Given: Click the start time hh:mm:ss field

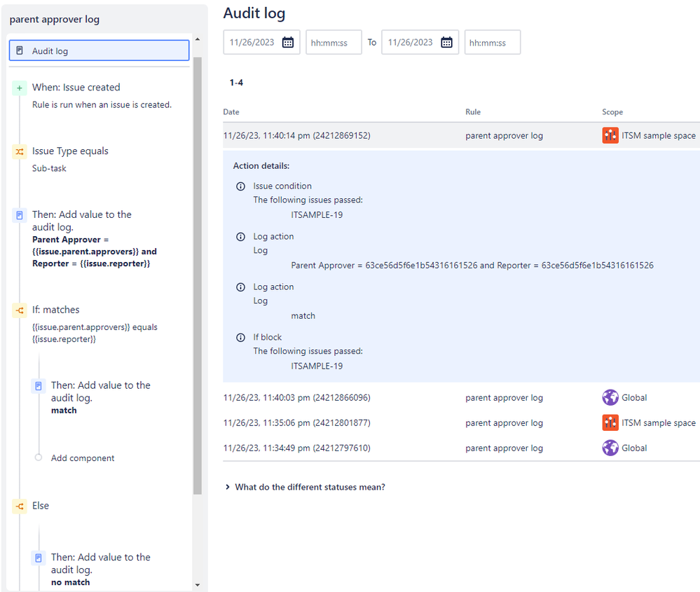Looking at the screenshot, I should pos(334,43).
